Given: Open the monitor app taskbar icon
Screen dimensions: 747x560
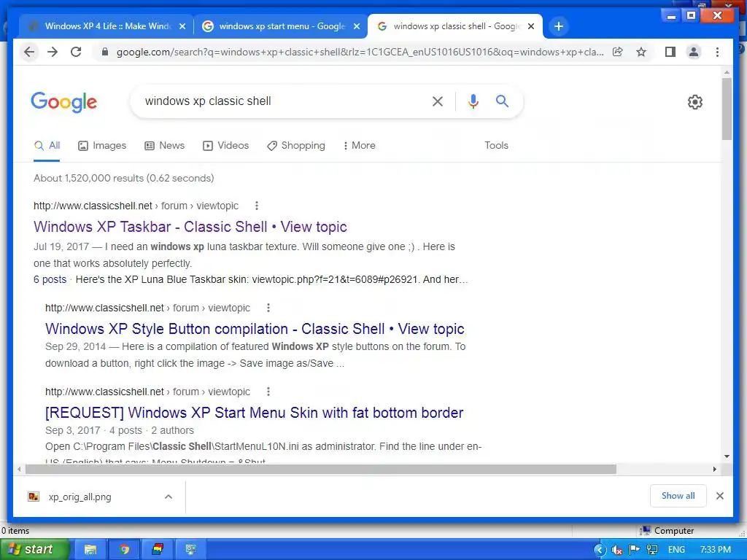Looking at the screenshot, I should 191,550.
